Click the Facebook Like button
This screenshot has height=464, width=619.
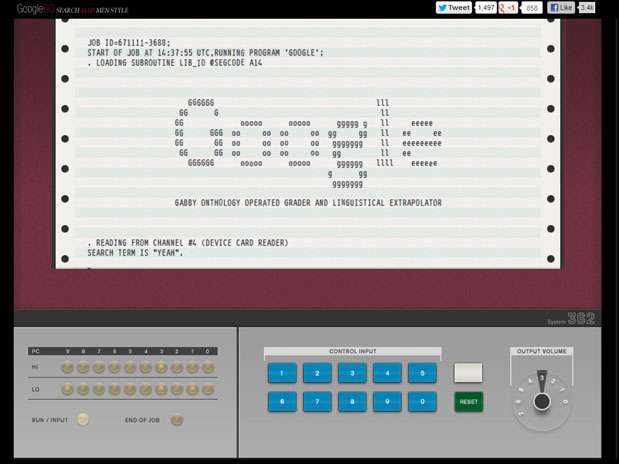coord(560,7)
